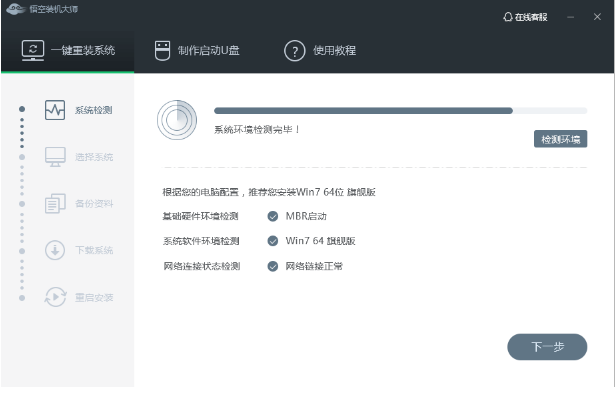The height and width of the screenshot is (393, 616).
Task: Click the MBR启动 check mark
Action: tap(273, 216)
